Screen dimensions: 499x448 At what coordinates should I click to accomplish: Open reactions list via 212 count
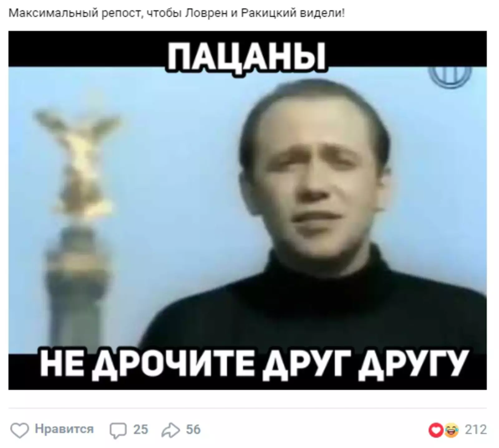[x=476, y=430]
